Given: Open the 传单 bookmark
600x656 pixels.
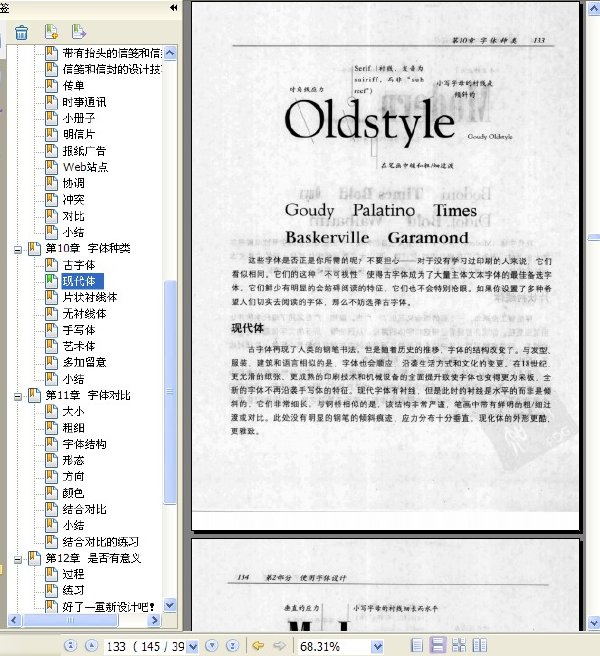Looking at the screenshot, I should [x=73, y=85].
